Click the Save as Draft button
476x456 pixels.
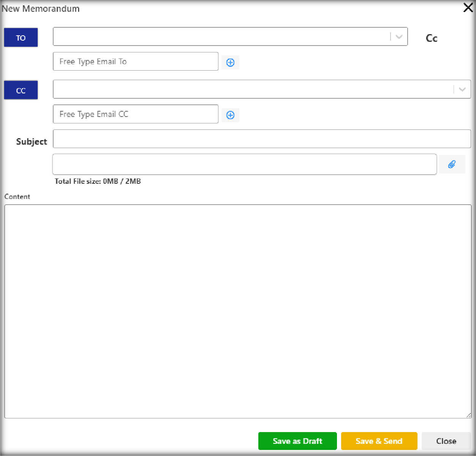[297, 441]
